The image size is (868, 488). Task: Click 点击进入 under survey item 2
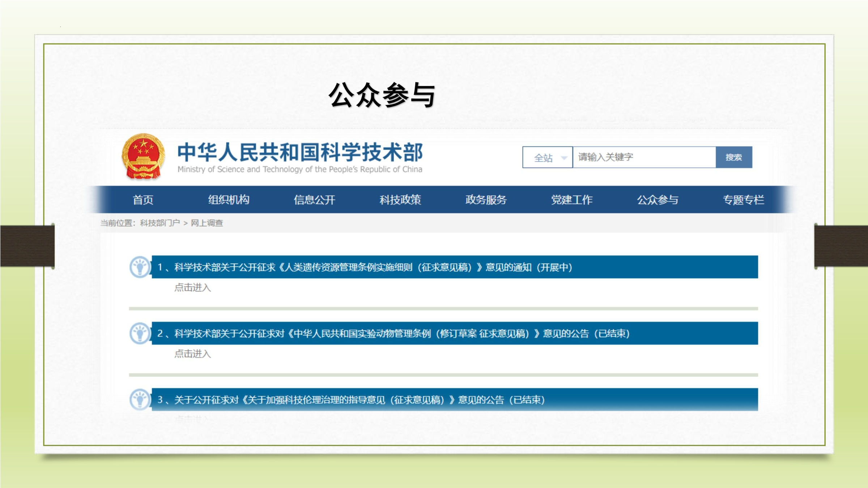pos(192,354)
